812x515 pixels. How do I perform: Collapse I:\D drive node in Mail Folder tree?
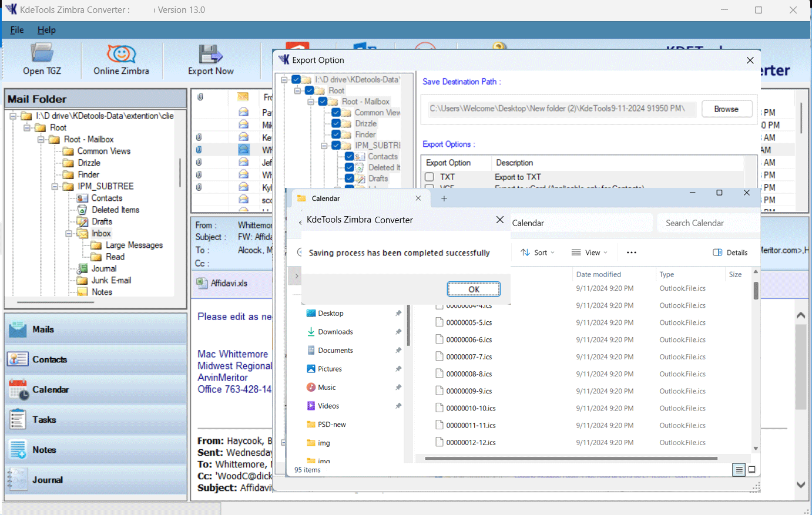(x=13, y=116)
